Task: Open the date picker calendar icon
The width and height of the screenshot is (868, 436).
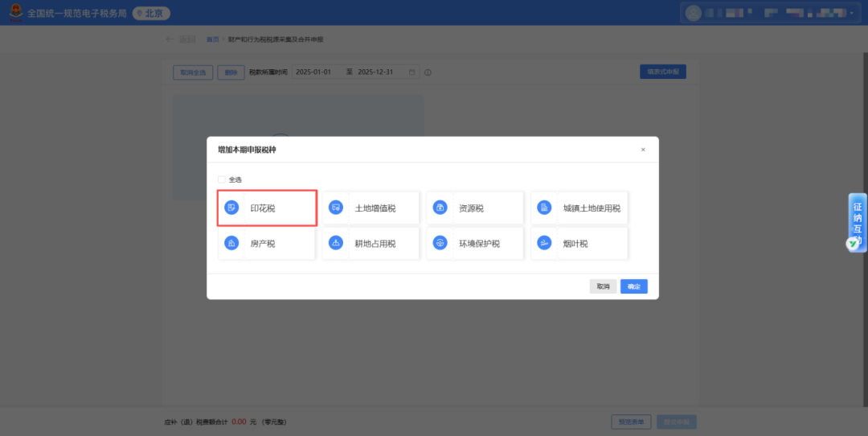Action: (412, 72)
